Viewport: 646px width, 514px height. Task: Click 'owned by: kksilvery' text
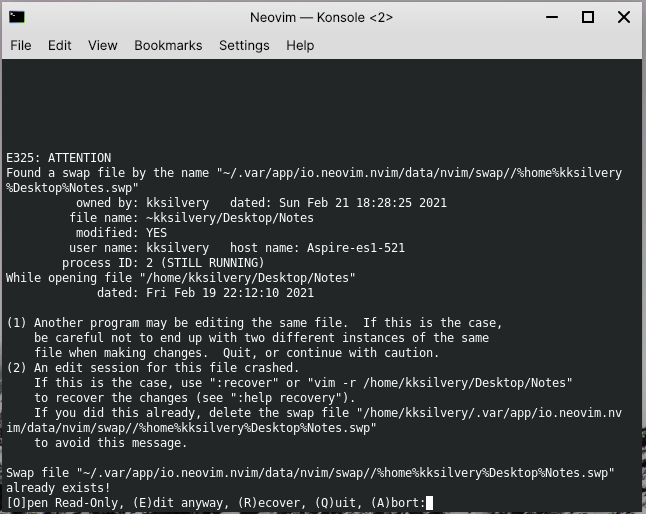[x=143, y=203]
